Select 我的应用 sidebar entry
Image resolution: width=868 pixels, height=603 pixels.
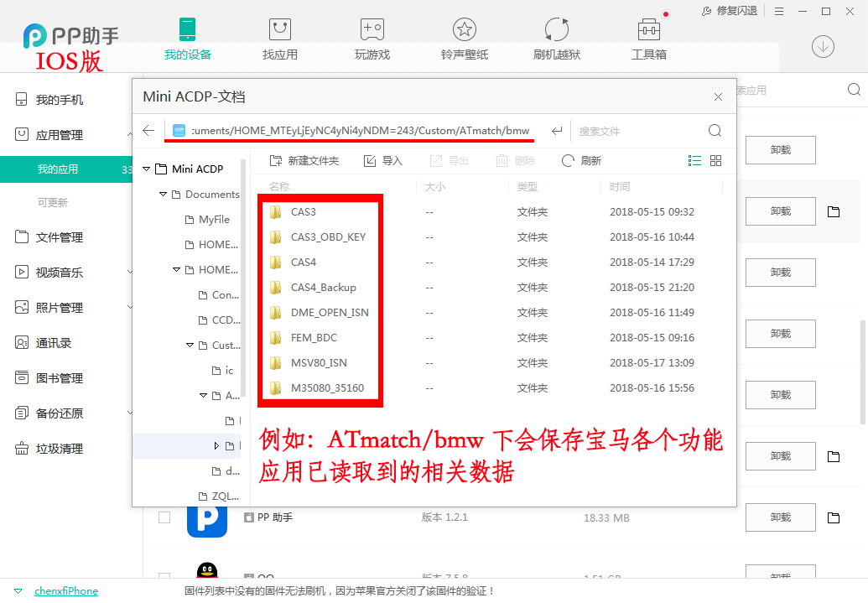pyautogui.click(x=66, y=169)
